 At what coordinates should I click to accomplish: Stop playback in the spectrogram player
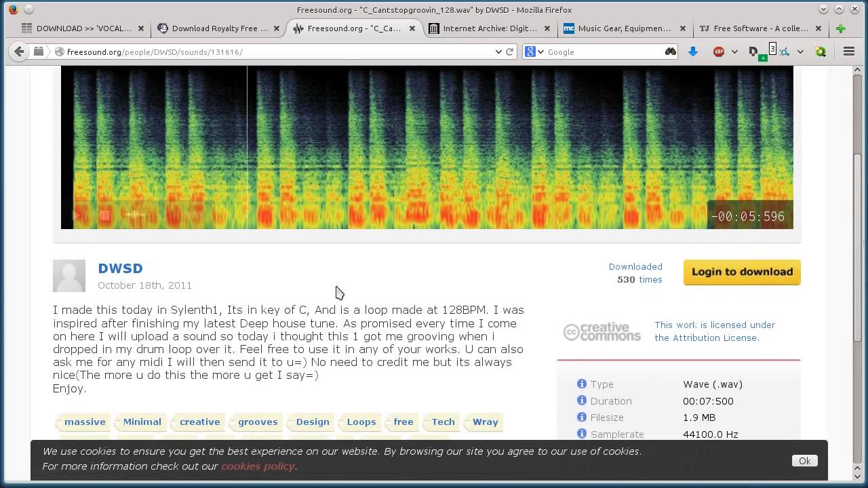coord(104,216)
